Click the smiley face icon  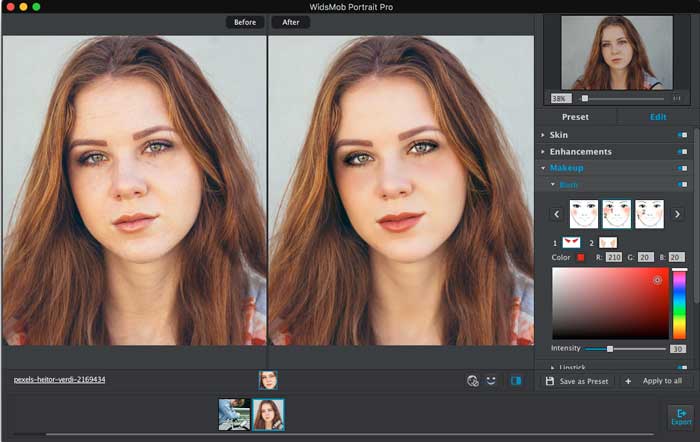[x=491, y=380]
